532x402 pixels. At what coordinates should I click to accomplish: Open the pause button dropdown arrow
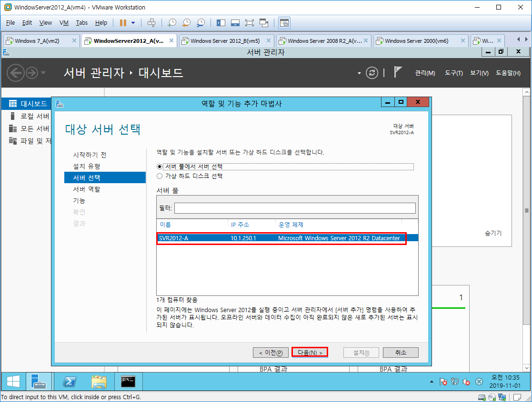133,23
